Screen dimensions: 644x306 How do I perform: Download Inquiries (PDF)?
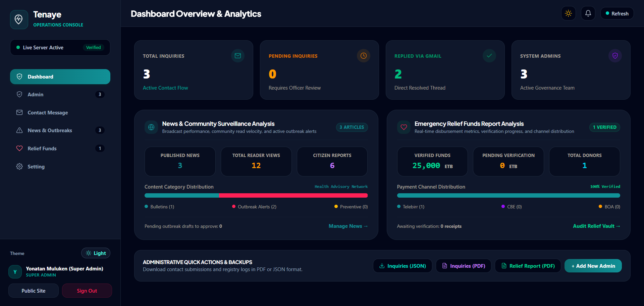[x=464, y=266]
